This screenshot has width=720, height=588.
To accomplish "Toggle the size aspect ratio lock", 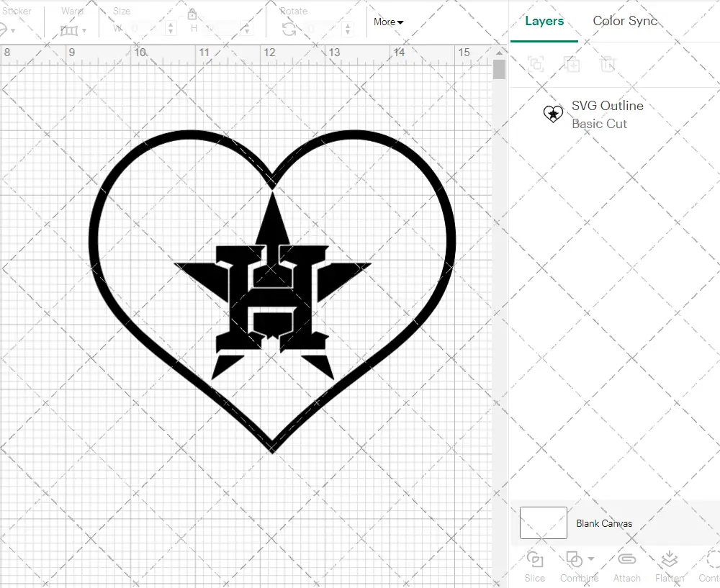I will 192,14.
